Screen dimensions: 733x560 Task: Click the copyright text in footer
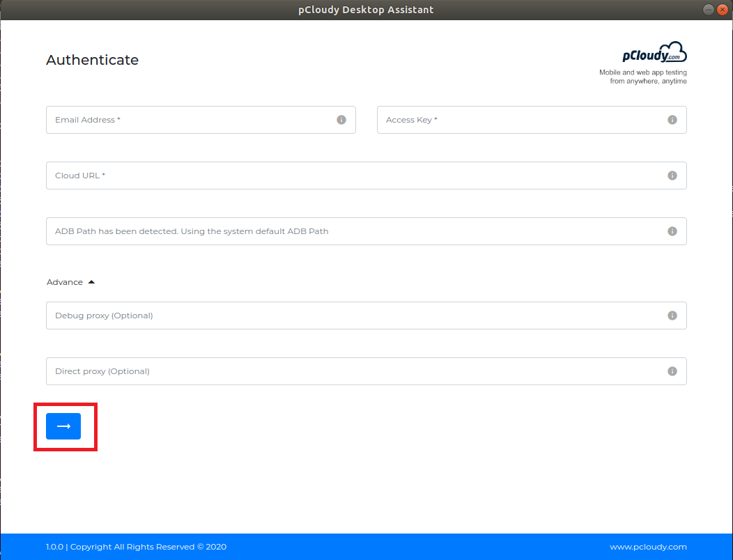(x=136, y=547)
